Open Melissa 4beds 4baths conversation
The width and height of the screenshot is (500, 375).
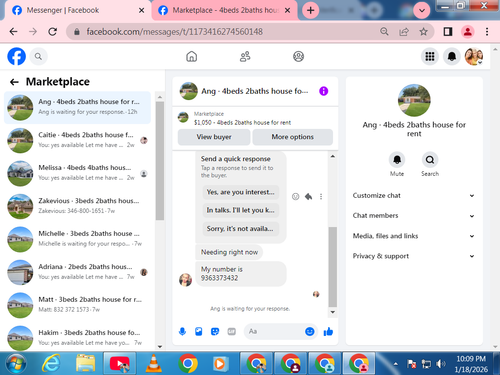click(77, 173)
